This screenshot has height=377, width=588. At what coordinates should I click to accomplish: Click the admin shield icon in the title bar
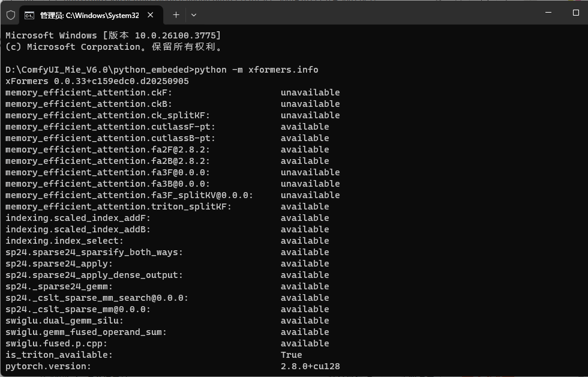[x=10, y=14]
